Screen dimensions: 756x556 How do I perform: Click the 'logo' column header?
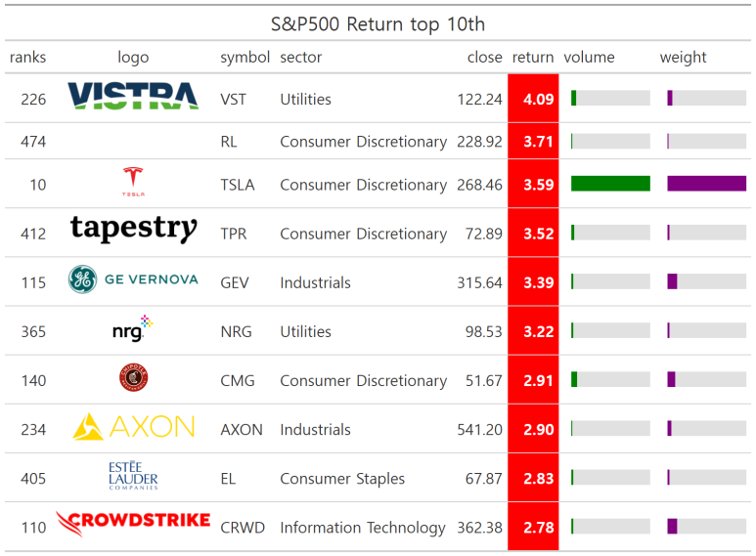pos(133,58)
